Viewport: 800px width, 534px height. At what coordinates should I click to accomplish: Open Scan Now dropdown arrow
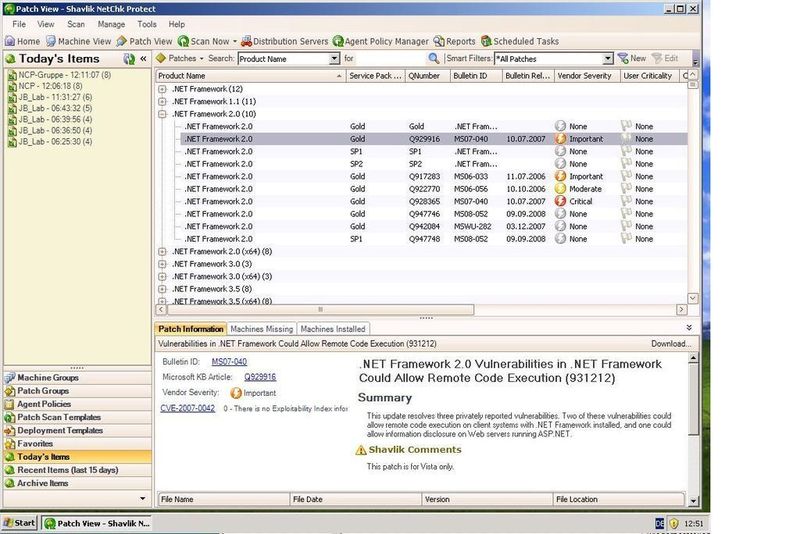(x=235, y=41)
